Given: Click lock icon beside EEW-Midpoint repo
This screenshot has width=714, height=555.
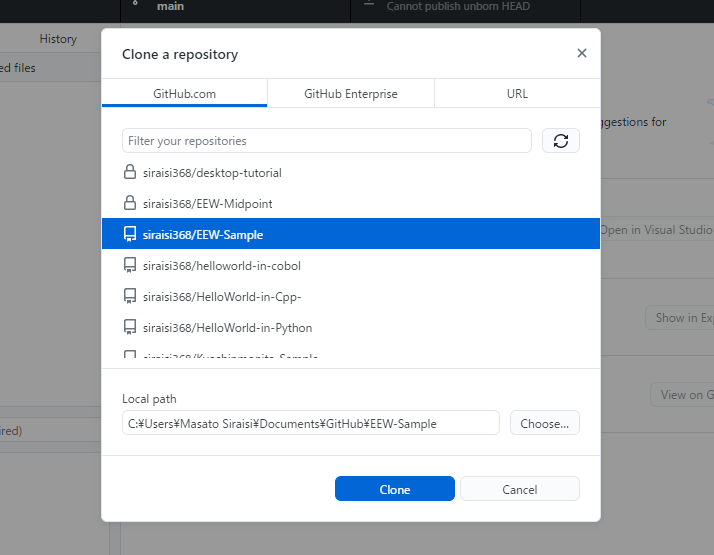Looking at the screenshot, I should tap(130, 203).
